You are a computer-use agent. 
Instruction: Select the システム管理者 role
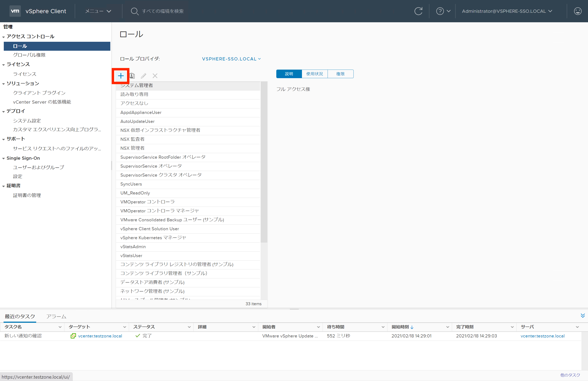(188, 86)
